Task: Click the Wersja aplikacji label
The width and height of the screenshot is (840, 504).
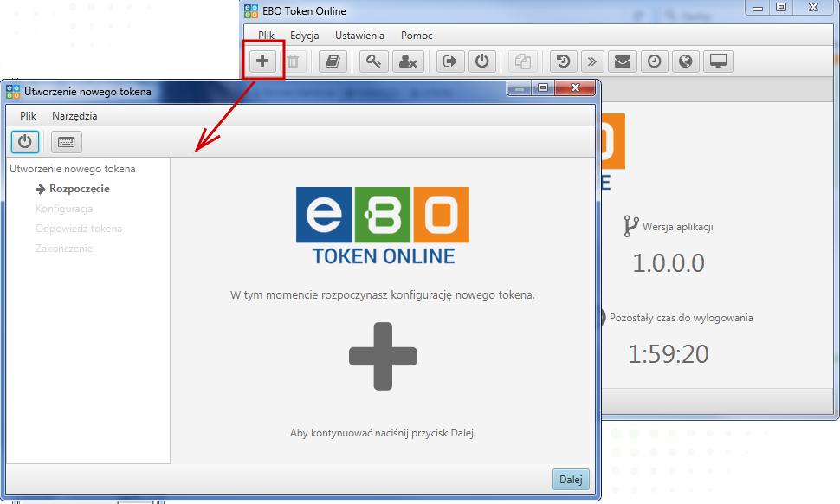Action: [x=678, y=227]
